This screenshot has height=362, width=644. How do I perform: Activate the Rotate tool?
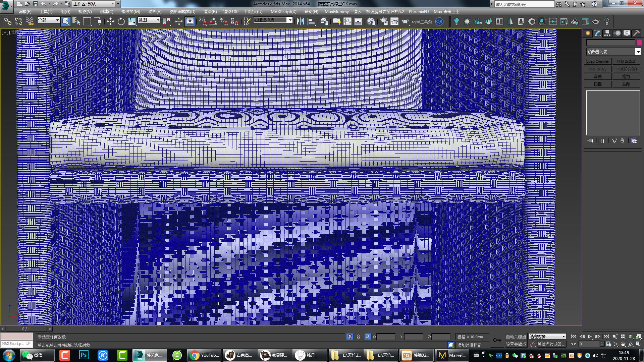pos(121,21)
